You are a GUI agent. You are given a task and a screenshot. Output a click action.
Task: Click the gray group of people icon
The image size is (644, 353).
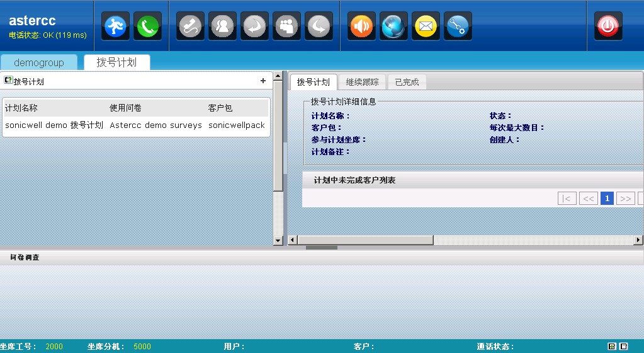tap(286, 26)
